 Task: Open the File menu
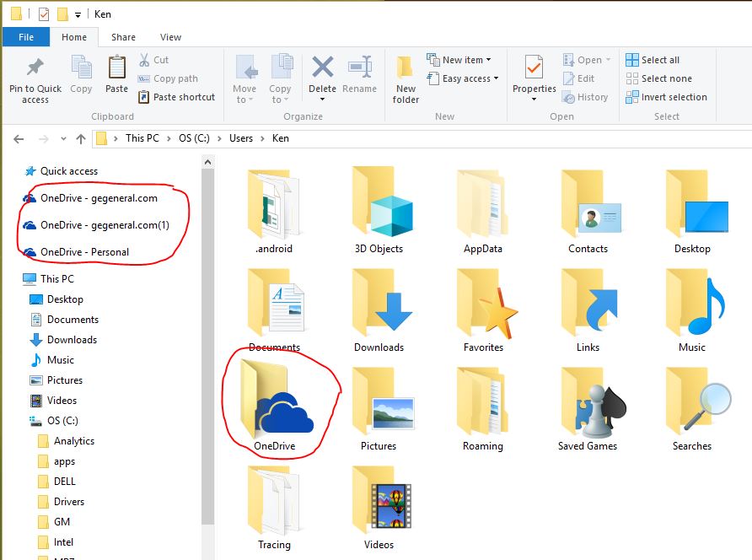25,37
